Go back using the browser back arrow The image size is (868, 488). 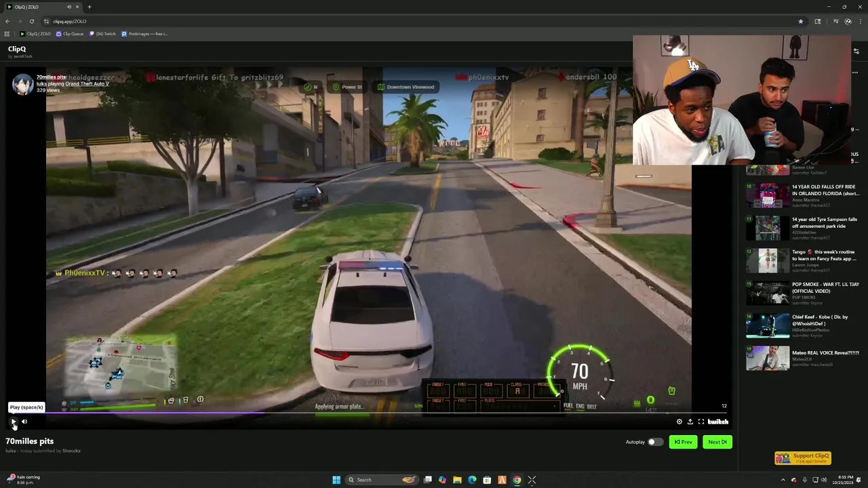tap(7, 21)
